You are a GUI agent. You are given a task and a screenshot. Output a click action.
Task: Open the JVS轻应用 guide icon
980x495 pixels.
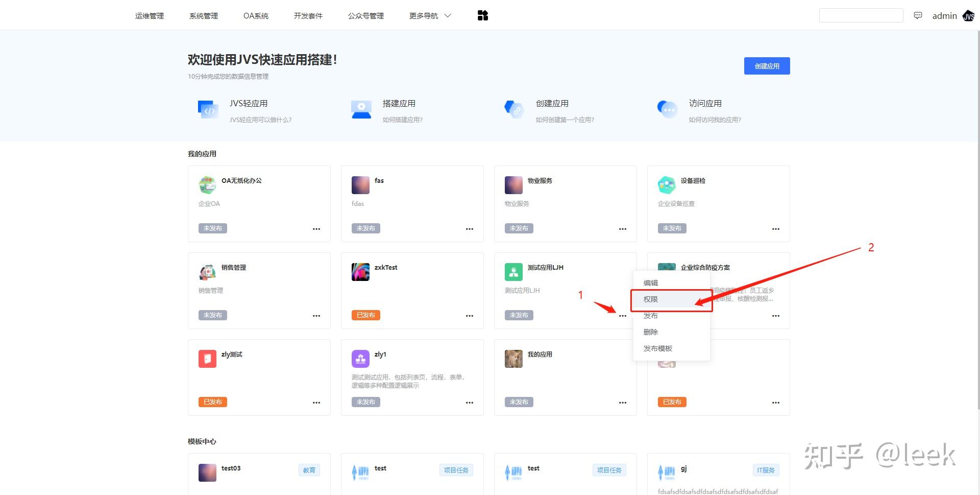(x=208, y=109)
